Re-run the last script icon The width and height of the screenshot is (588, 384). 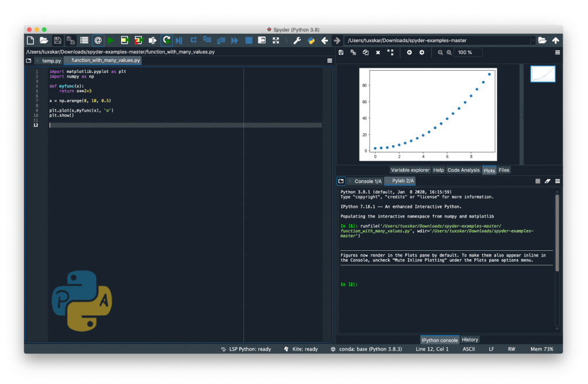[167, 40]
